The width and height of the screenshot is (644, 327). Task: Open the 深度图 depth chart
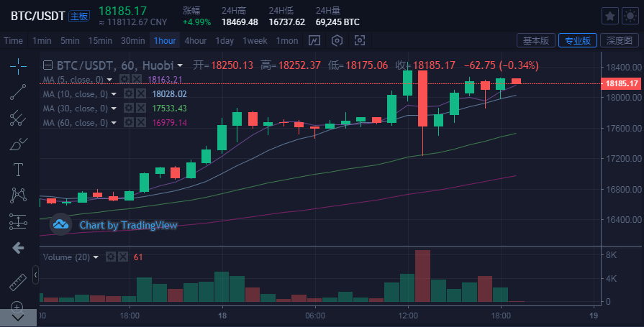[620, 40]
